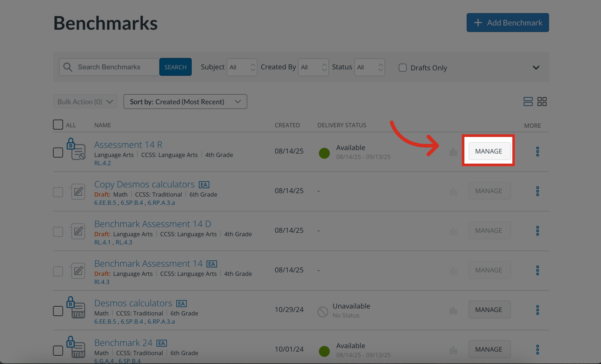Viewport: 601px width, 364px height.
Task: Click the search magnifier icon
Action: 67,67
